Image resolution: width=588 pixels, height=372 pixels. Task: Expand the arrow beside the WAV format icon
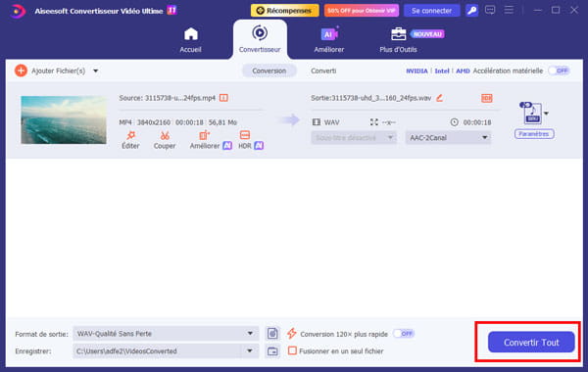click(547, 114)
